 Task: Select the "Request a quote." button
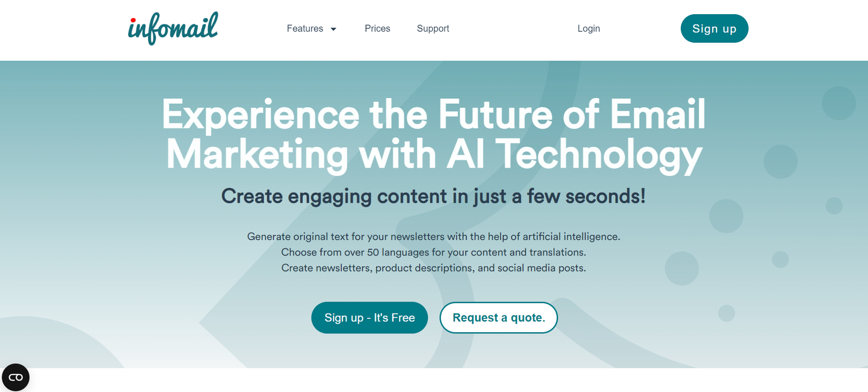click(x=499, y=318)
